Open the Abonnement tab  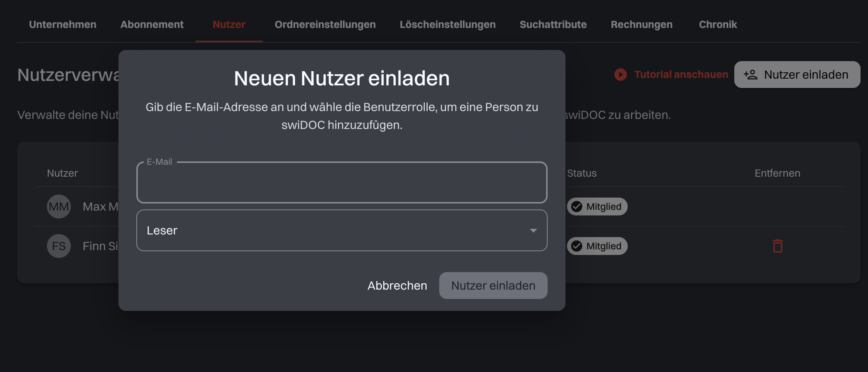pyautogui.click(x=152, y=25)
